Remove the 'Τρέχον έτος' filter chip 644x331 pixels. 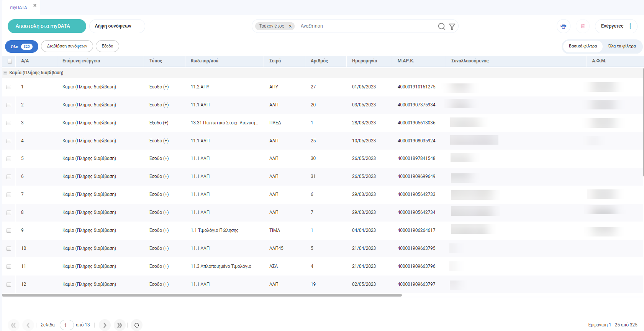pos(290,26)
